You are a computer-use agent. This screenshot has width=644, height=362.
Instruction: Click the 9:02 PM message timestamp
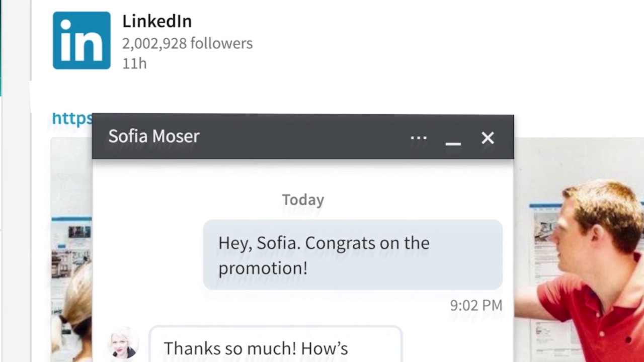tap(476, 305)
